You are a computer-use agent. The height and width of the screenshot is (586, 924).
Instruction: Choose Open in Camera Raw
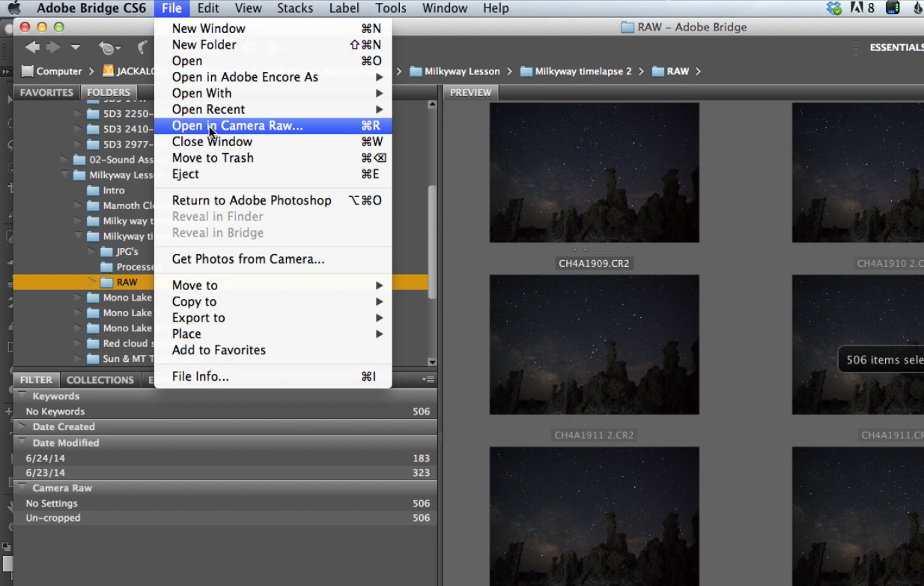pyautogui.click(x=273, y=126)
